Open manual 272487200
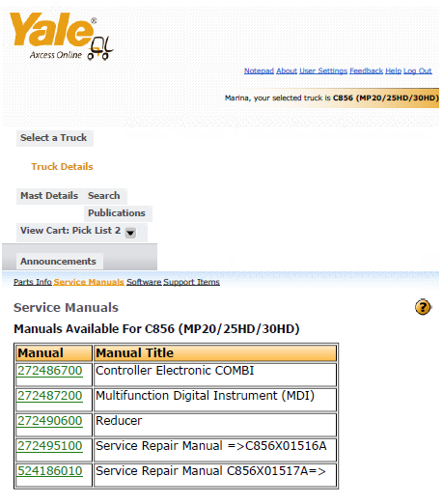 point(50,396)
